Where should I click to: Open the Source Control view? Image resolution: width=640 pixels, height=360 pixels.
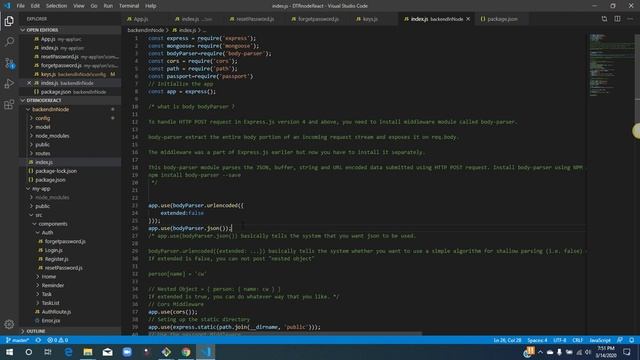point(9,63)
